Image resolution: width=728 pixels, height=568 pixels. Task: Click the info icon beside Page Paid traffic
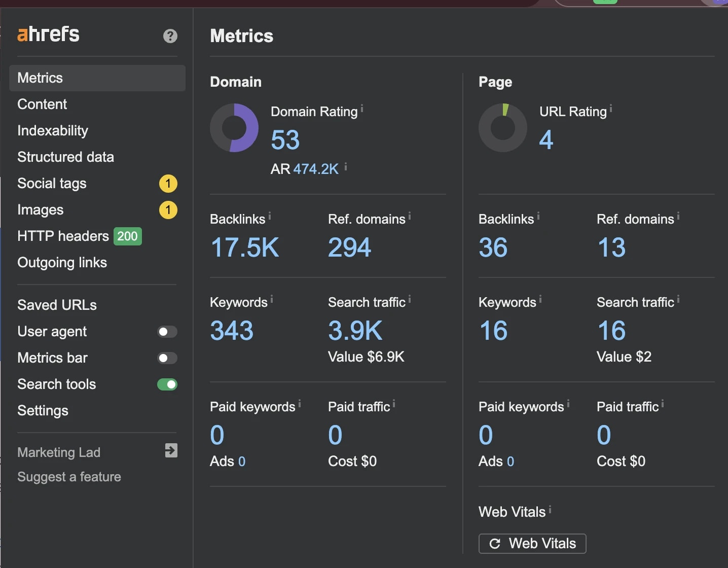click(x=663, y=404)
